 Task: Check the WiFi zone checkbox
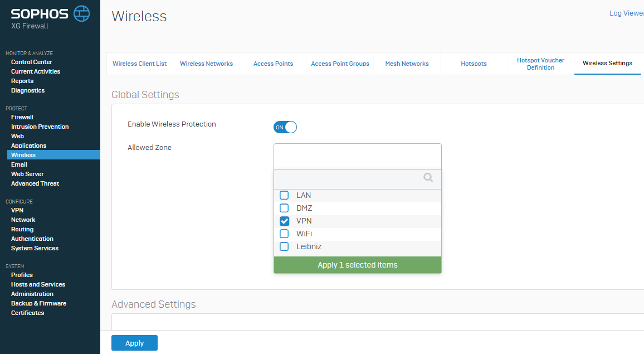tap(284, 234)
